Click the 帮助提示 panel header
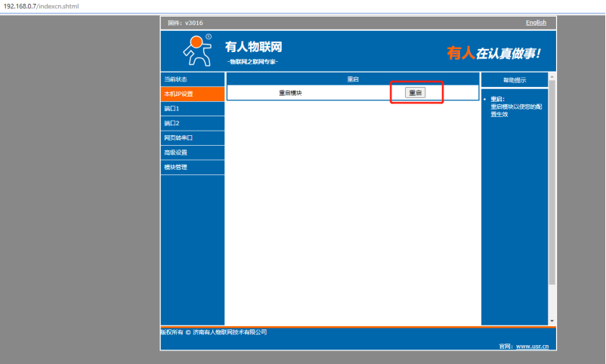 [x=515, y=80]
